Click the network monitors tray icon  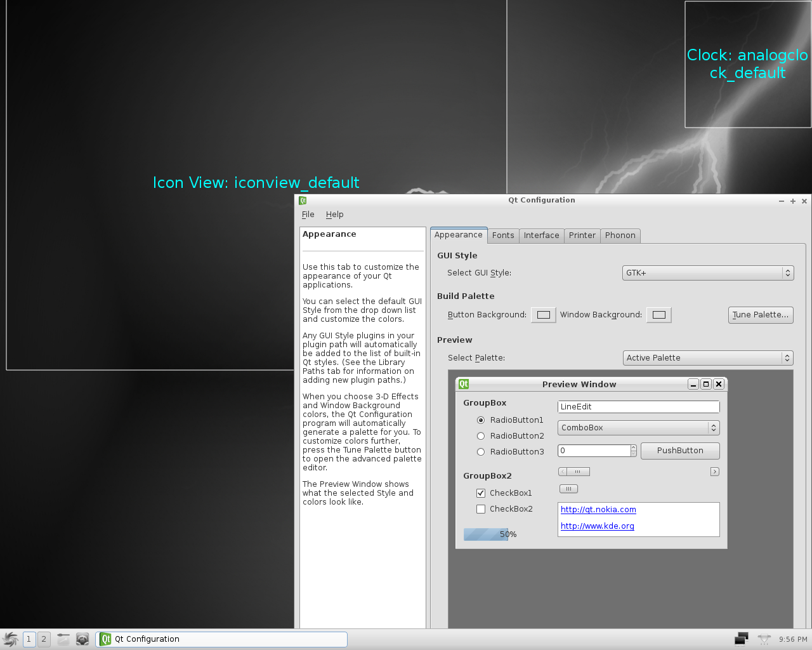tap(742, 639)
